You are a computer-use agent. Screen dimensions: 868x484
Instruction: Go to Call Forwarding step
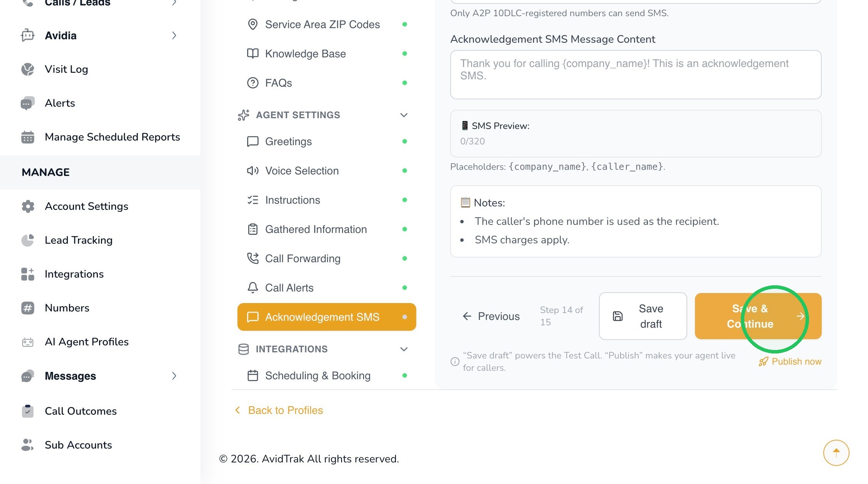pyautogui.click(x=326, y=258)
